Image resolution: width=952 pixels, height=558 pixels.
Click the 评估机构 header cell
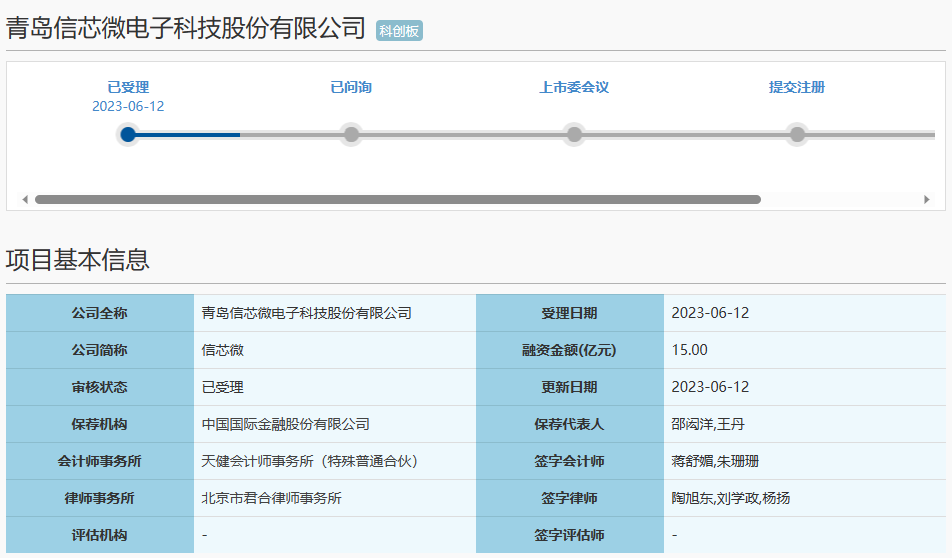point(100,536)
